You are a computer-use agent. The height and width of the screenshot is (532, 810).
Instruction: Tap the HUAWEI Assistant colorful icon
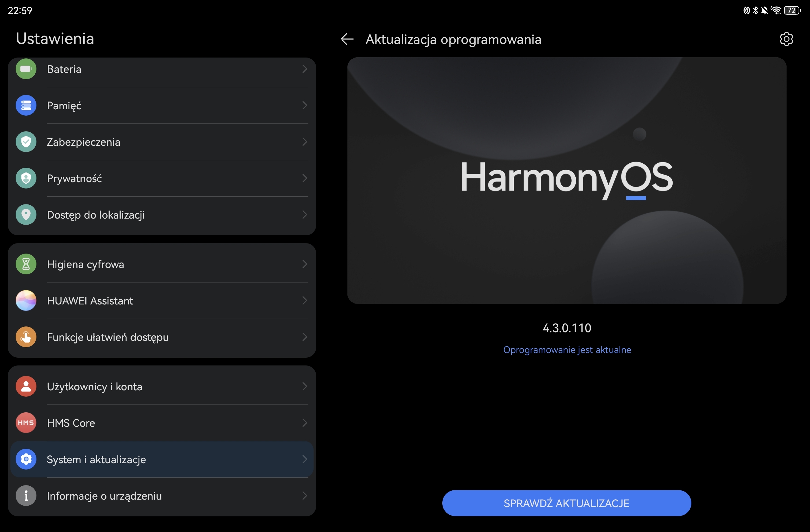point(26,301)
